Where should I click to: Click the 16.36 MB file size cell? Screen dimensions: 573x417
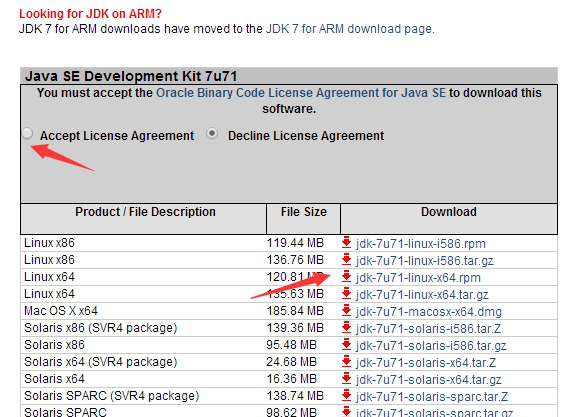(292, 379)
